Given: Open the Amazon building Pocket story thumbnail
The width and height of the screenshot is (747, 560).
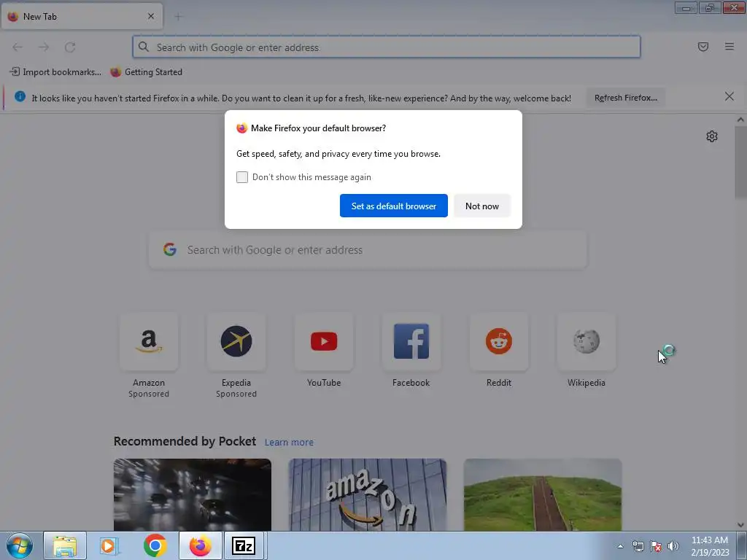Looking at the screenshot, I should tap(368, 495).
